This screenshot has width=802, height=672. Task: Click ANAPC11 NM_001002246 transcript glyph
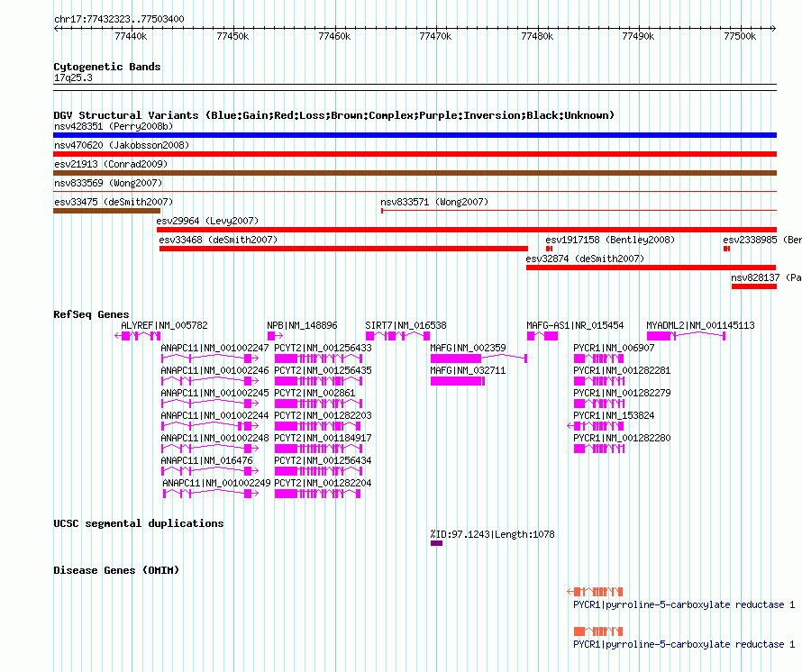point(210,380)
